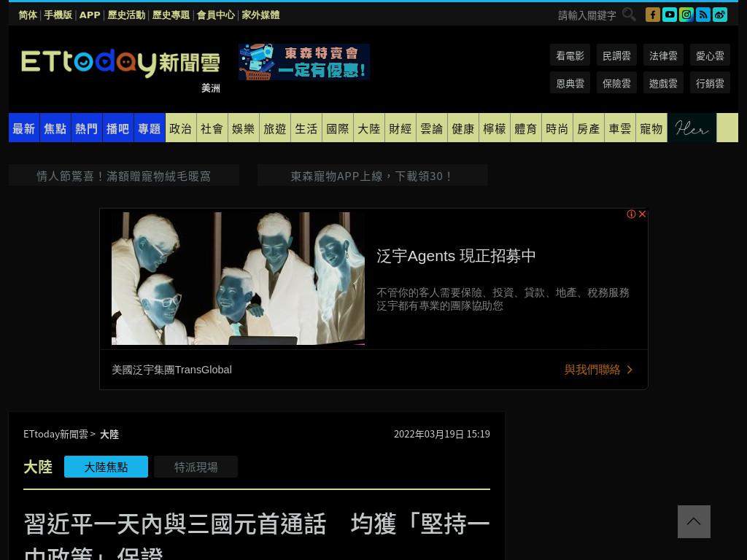
Task: Open the APP link in top bar
Action: tap(90, 15)
